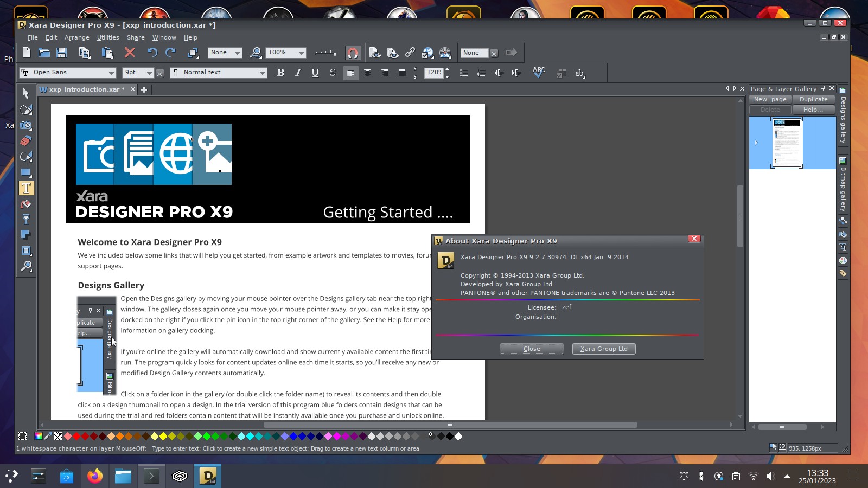This screenshot has height=488, width=868.
Task: Click the Clone object icon
Action: (193, 53)
